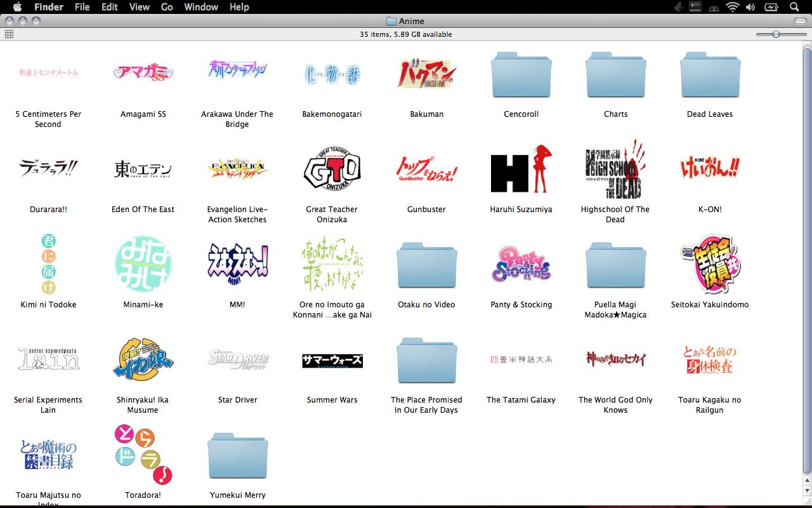The image size is (812, 508).
Task: Select the Star Driver logo icon
Action: [238, 359]
